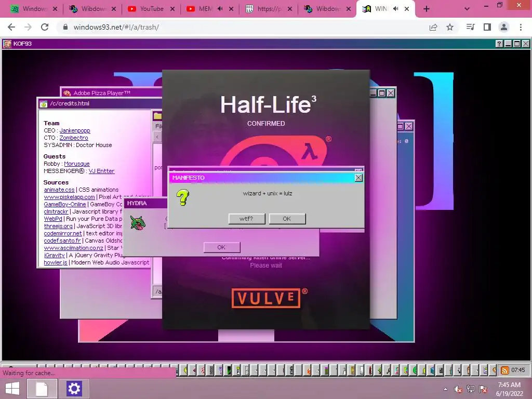532x399 pixels.
Task: Click the muted volume tray icon
Action: 458,389
